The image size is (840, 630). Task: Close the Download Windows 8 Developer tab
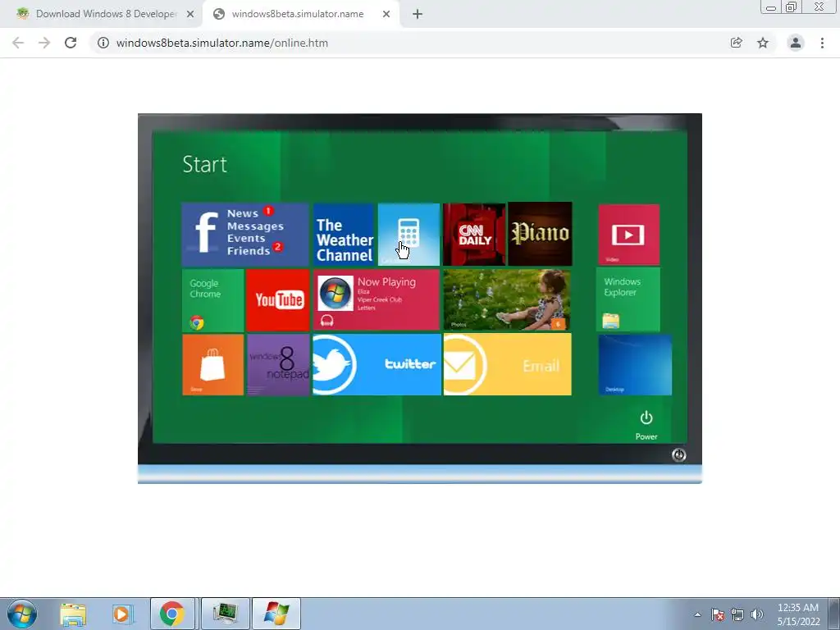pos(190,14)
